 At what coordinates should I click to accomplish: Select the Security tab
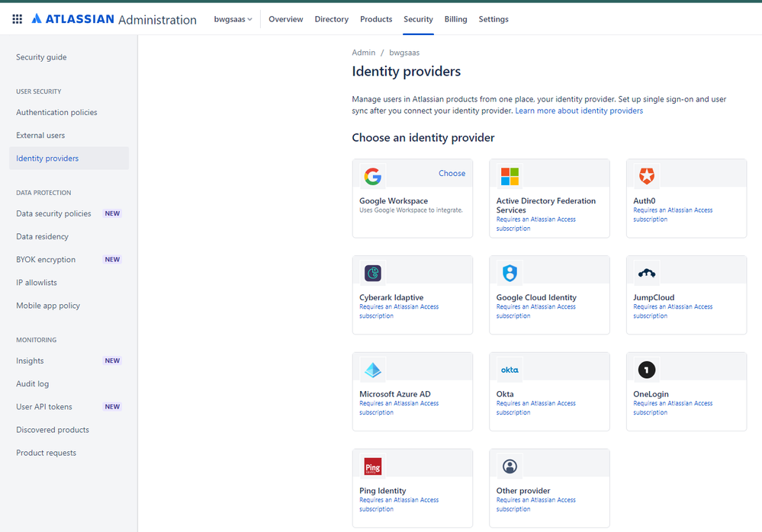418,19
